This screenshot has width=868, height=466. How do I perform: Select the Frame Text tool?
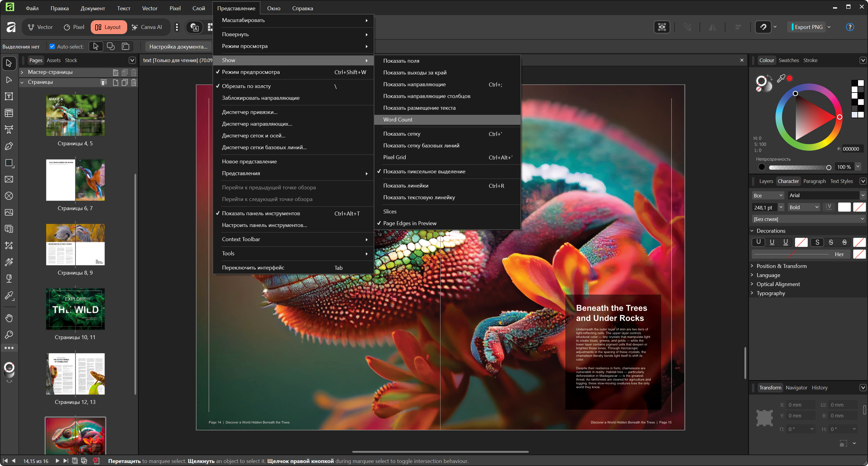click(9, 96)
